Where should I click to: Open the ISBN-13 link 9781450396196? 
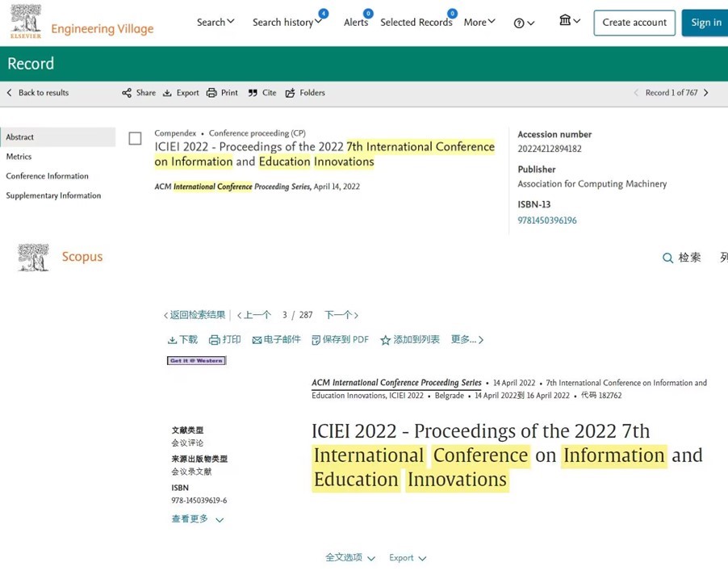547,220
